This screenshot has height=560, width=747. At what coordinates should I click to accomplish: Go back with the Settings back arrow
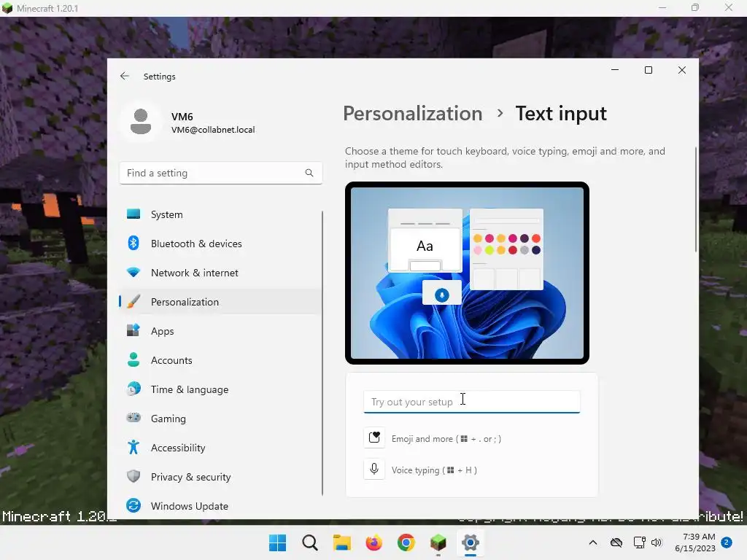[124, 76]
